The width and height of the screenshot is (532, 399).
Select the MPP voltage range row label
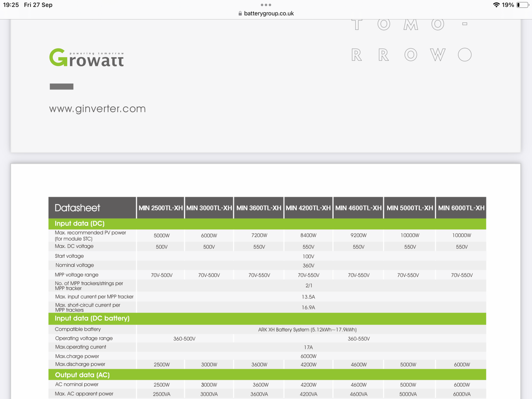[77, 275]
